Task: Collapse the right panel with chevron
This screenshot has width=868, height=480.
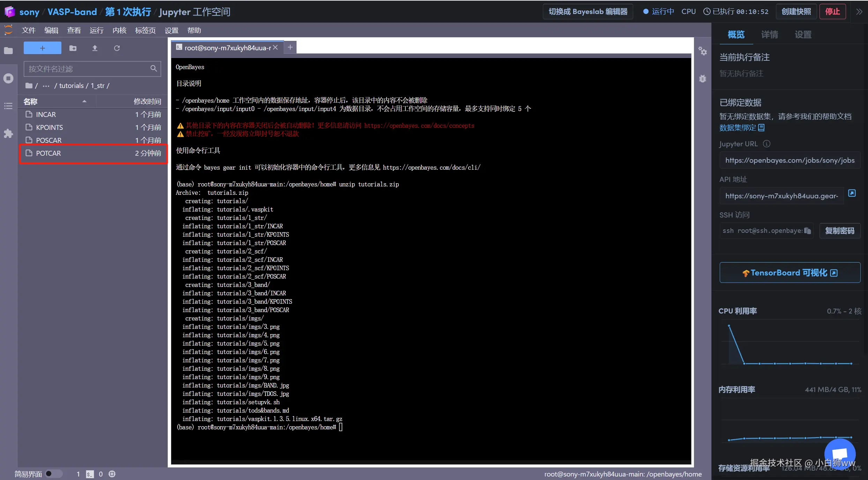Action: coord(859,12)
